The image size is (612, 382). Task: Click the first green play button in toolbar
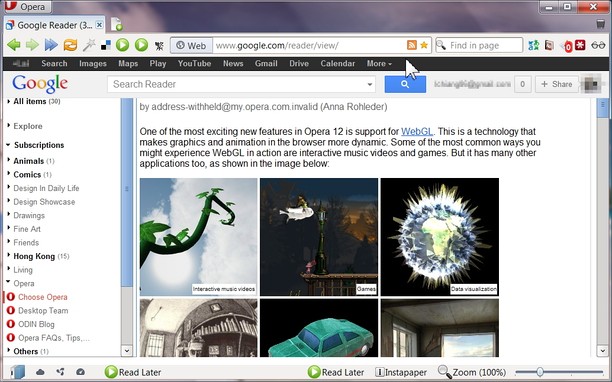tap(122, 45)
